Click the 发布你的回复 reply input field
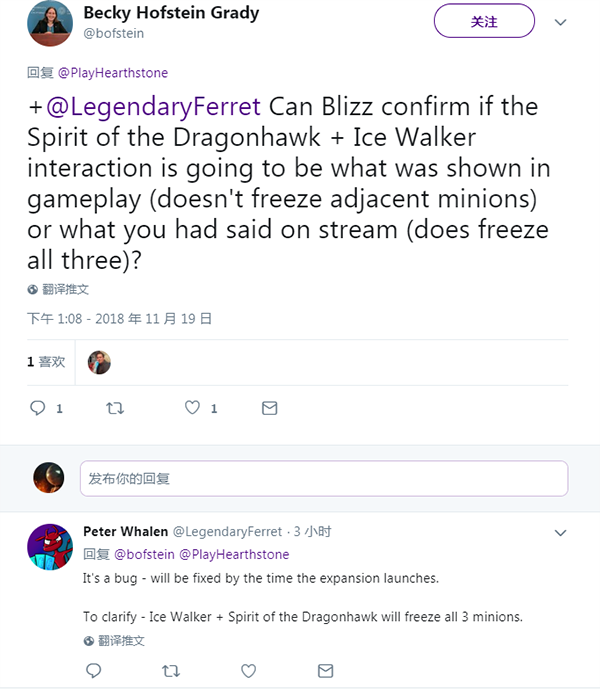The width and height of the screenshot is (600, 689). coord(324,479)
